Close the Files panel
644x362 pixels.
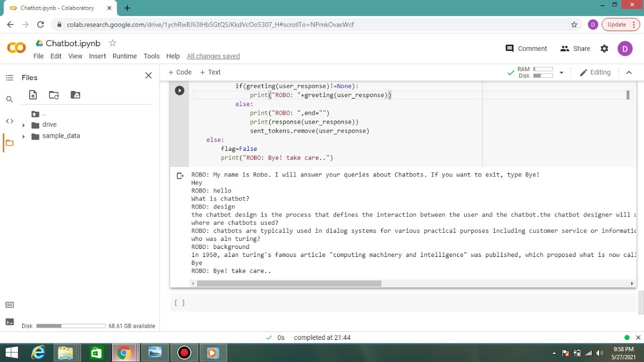click(x=148, y=75)
